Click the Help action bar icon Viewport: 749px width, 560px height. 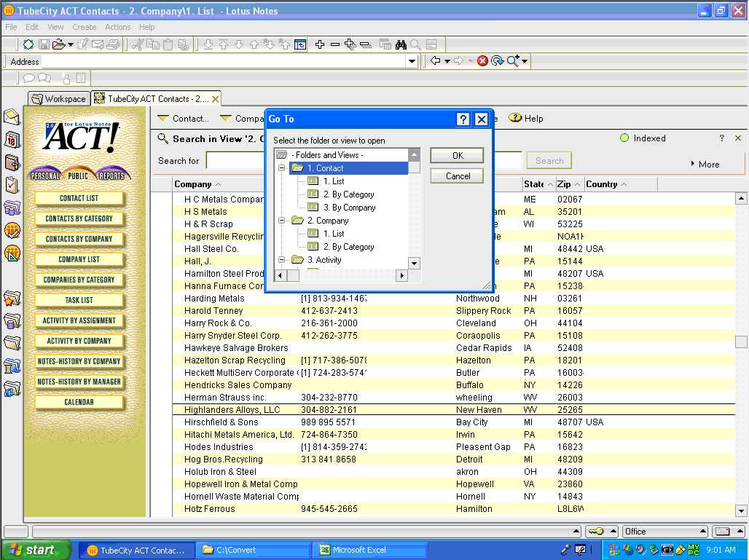(525, 119)
